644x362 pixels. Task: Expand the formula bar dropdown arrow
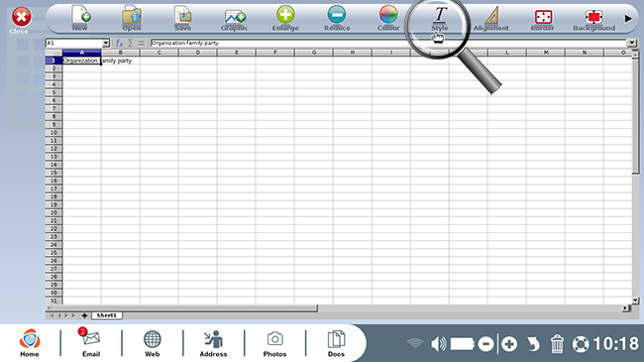pyautogui.click(x=632, y=43)
